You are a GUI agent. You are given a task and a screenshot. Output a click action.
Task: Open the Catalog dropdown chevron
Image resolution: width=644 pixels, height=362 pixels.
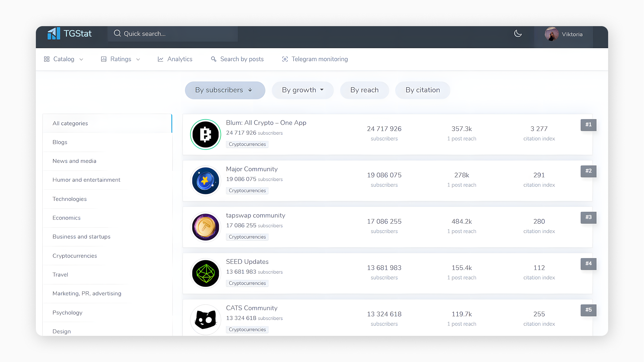tap(81, 59)
